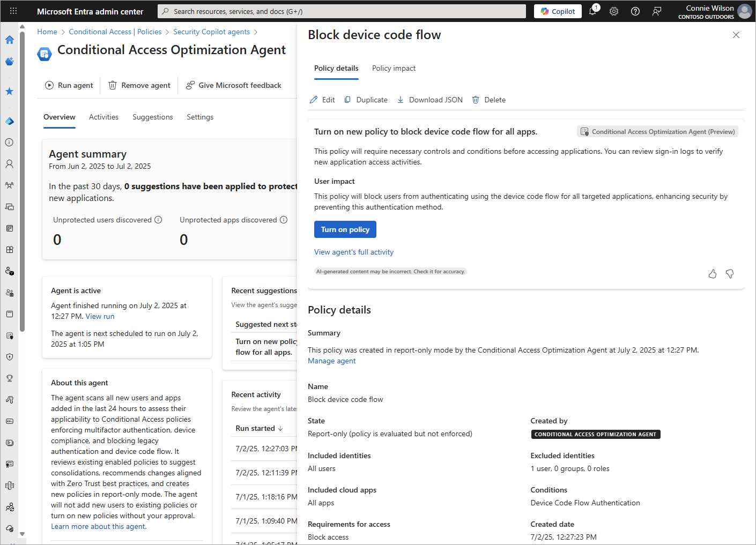Click the Conditional Access Optimization Agent page icon
This screenshot has height=545, width=756.
45,54
